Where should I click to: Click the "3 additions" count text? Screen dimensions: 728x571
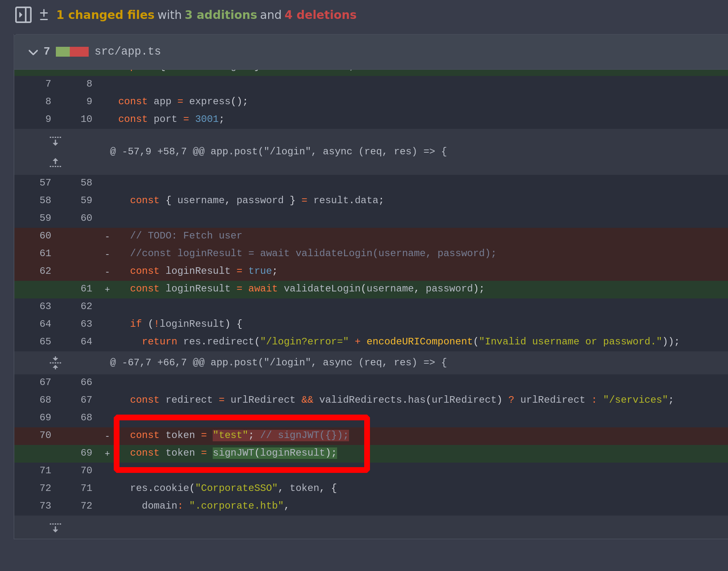(220, 15)
